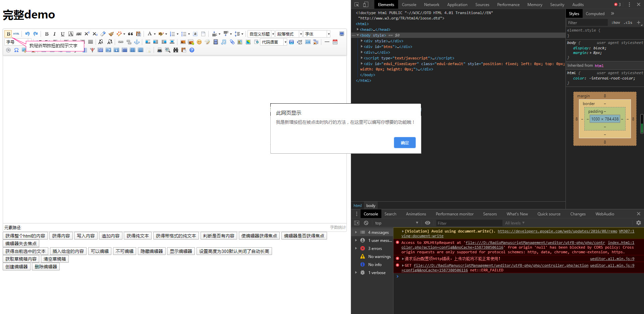Image resolution: width=644 pixels, height=314 pixels.
Task: Pick text highlight background color
Action: coord(161,34)
